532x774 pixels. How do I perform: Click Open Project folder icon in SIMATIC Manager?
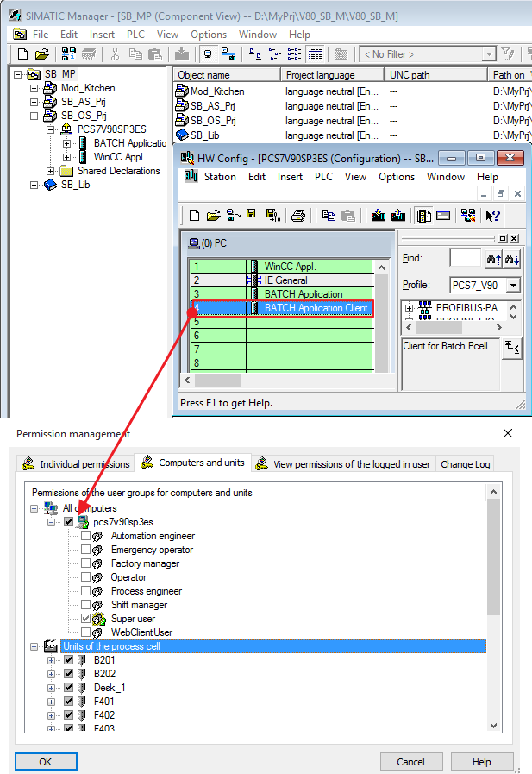42,53
